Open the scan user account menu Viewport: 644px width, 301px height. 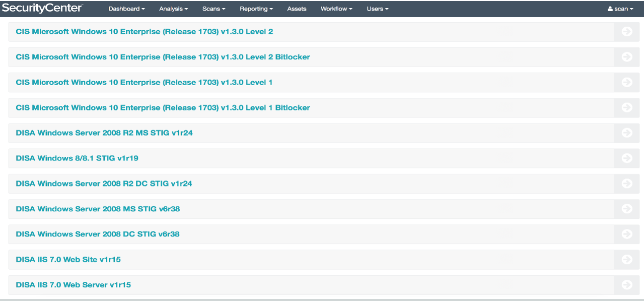click(x=620, y=9)
